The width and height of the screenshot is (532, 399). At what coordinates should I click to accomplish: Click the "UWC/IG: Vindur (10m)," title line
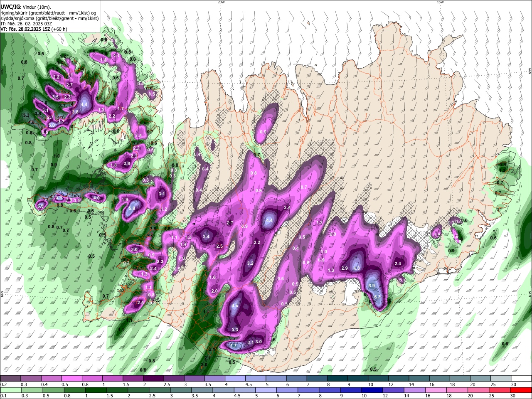point(25,7)
